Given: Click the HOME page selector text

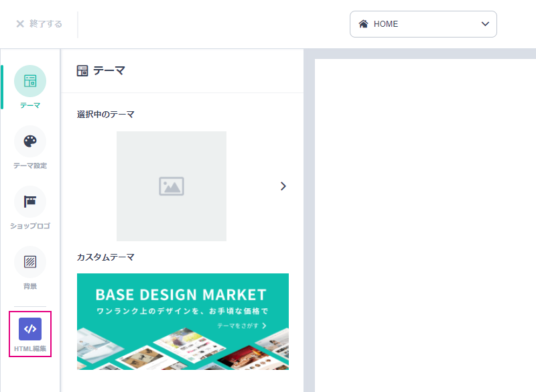Looking at the screenshot, I should point(386,24).
